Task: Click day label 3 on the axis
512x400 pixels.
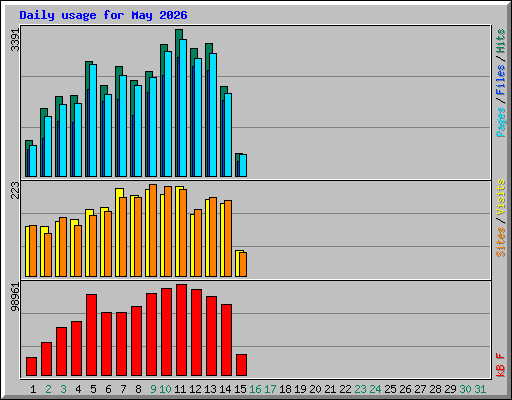Action: coord(63,389)
